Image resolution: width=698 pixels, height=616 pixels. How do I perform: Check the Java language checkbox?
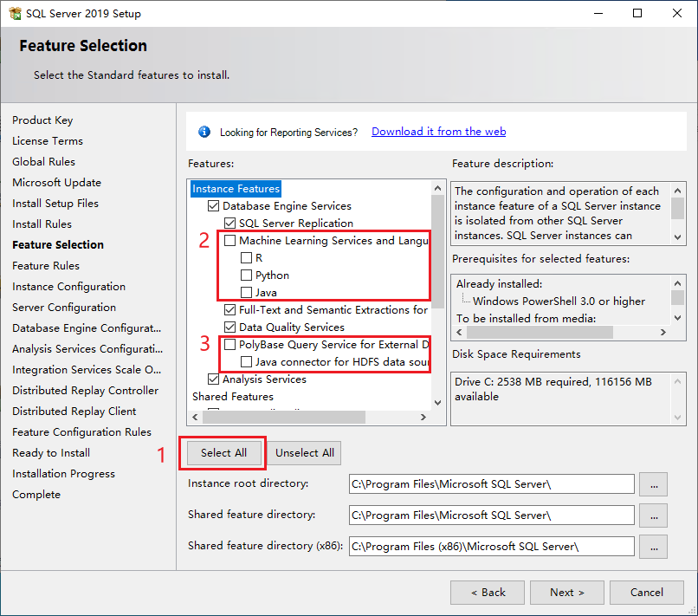pyautogui.click(x=246, y=293)
